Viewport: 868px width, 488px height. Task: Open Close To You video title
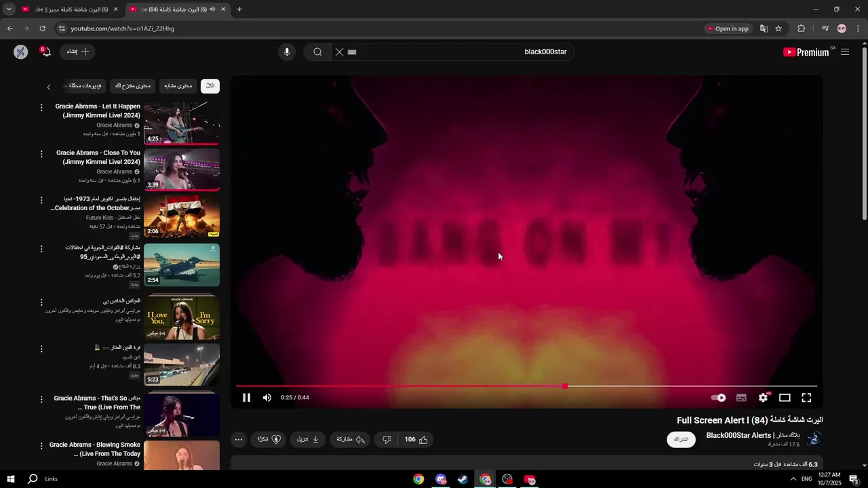pyautogui.click(x=98, y=157)
